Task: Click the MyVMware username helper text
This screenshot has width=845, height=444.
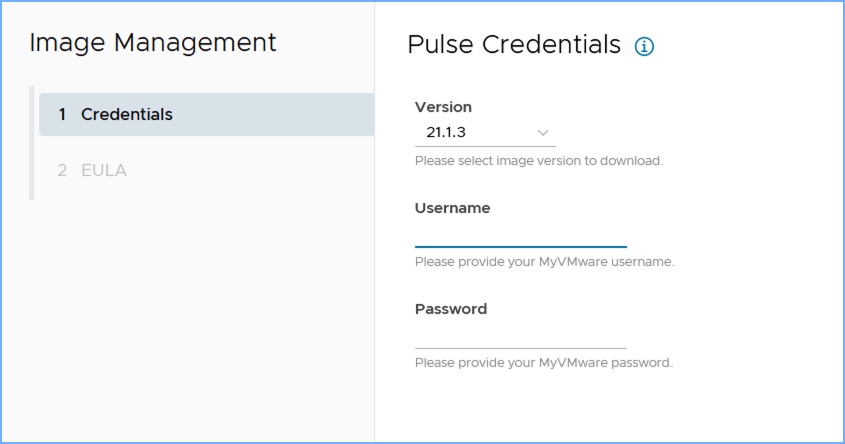Action: point(544,262)
